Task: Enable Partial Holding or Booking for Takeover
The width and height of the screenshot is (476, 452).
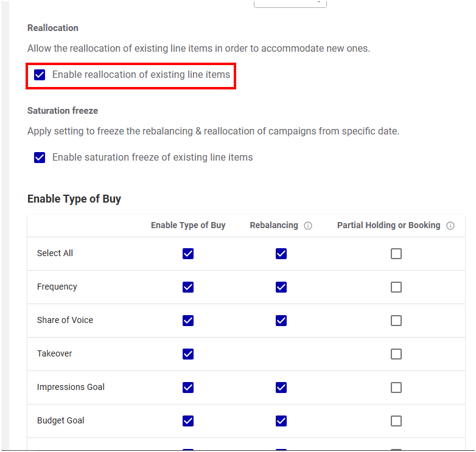Action: pos(396,354)
